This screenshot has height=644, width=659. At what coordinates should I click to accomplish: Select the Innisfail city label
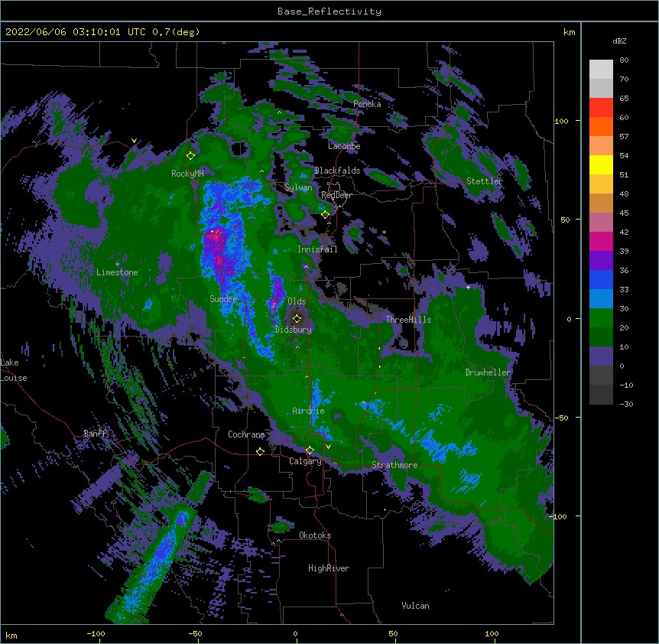pos(317,249)
